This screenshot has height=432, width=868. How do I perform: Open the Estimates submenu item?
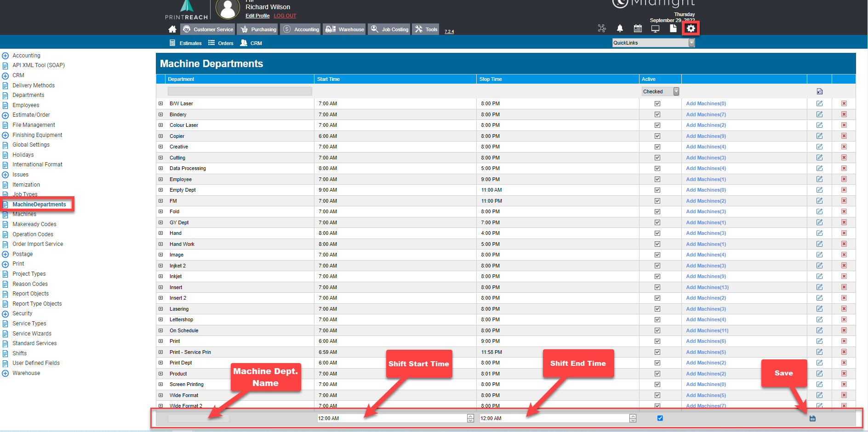click(186, 43)
